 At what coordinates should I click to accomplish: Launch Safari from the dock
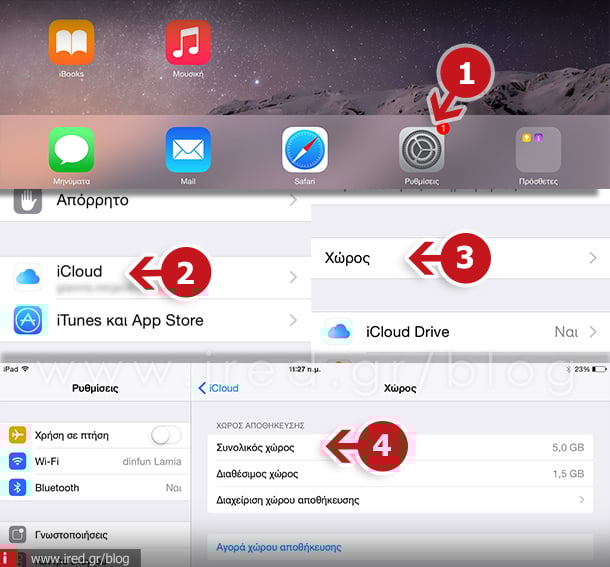click(x=305, y=149)
